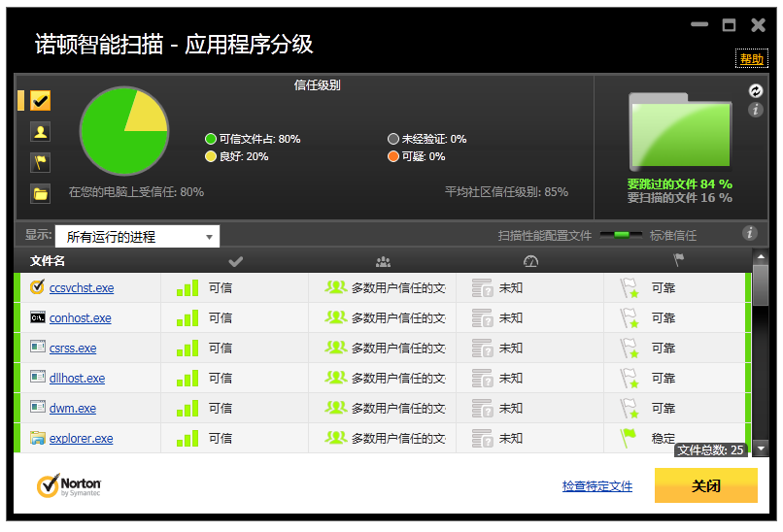Open info icon below refresh icon

coord(756,110)
